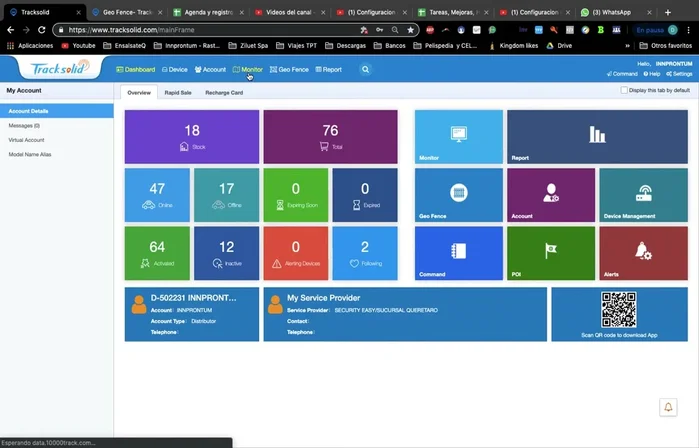The width and height of the screenshot is (699, 448).
Task: Click the orange notification bell at bottom right
Action: click(x=669, y=407)
